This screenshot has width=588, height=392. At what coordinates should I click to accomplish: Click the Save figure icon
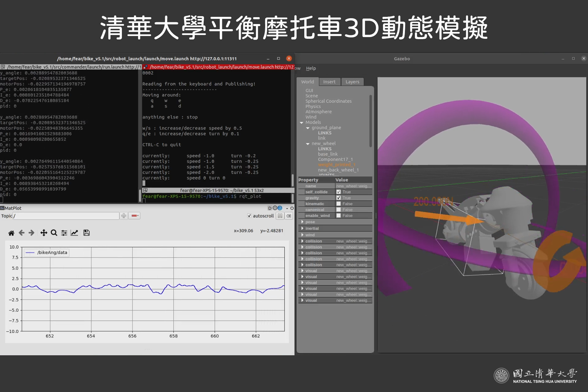click(x=86, y=233)
